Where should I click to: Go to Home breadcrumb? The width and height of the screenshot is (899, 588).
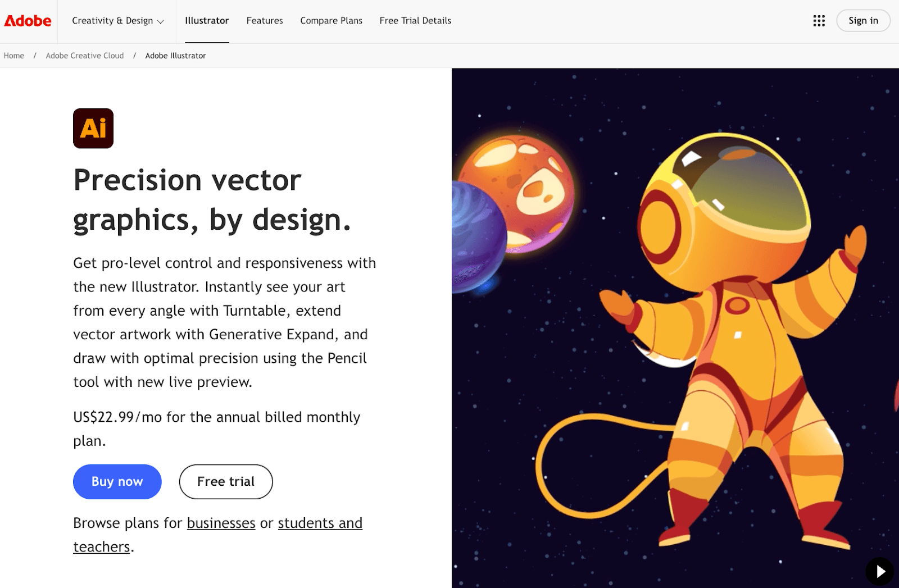click(14, 56)
